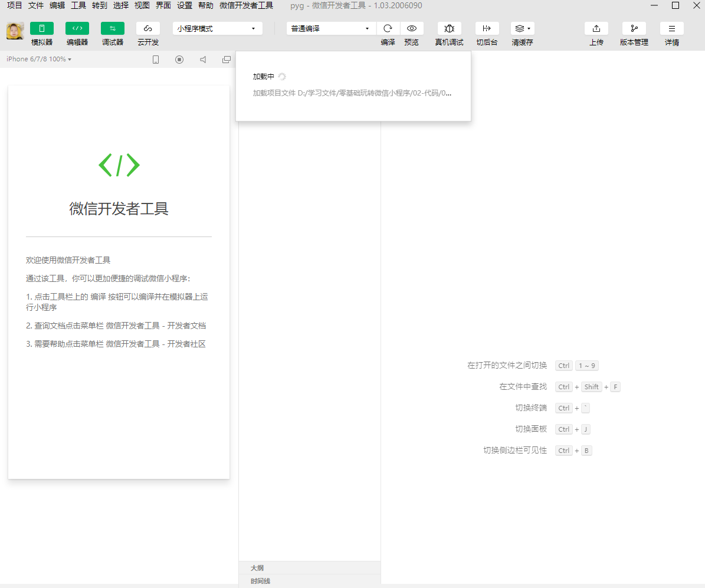The image size is (705, 588).
Task: Expand the 大纲 outline section
Action: tap(309, 568)
